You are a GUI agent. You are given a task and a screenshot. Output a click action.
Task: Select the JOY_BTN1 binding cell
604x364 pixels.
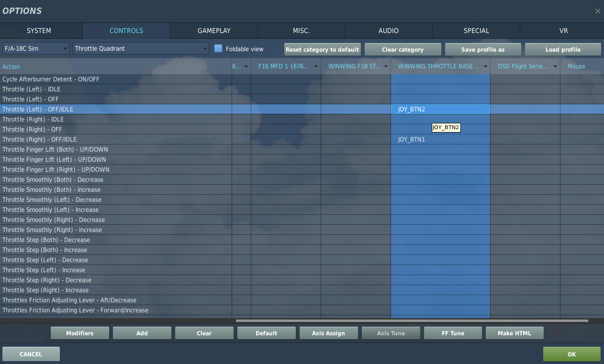[440, 140]
